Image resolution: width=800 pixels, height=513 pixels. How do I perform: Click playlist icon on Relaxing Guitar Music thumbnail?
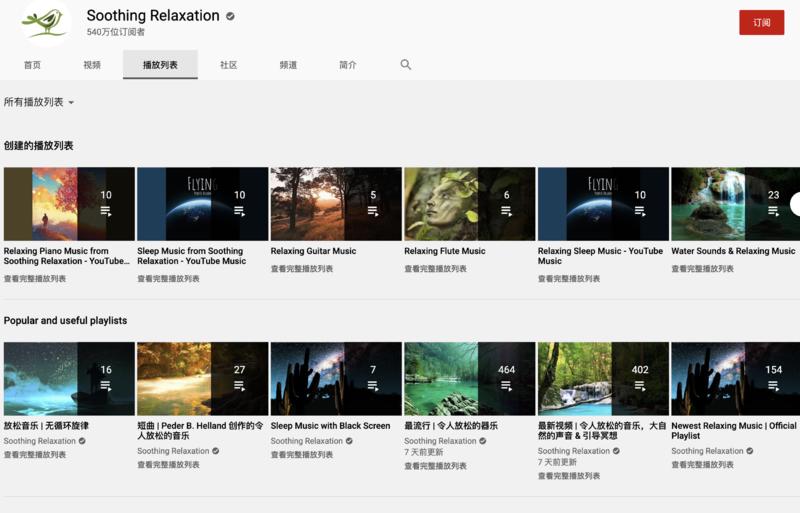click(373, 211)
